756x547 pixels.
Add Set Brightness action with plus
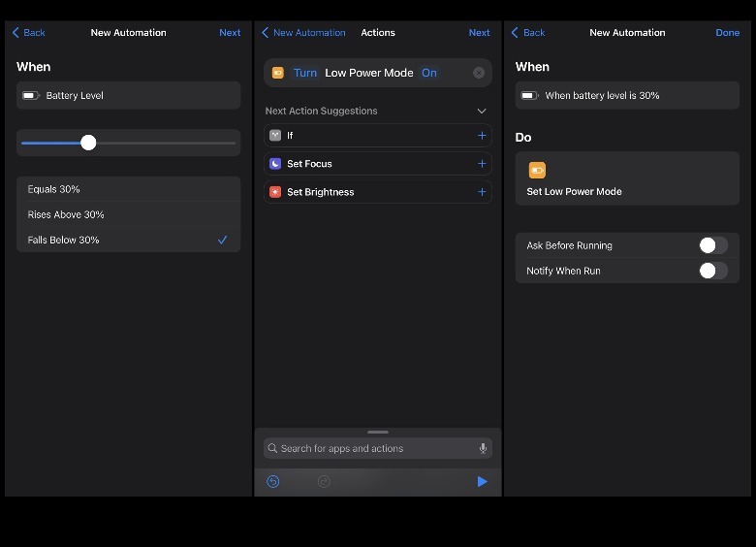coord(482,192)
